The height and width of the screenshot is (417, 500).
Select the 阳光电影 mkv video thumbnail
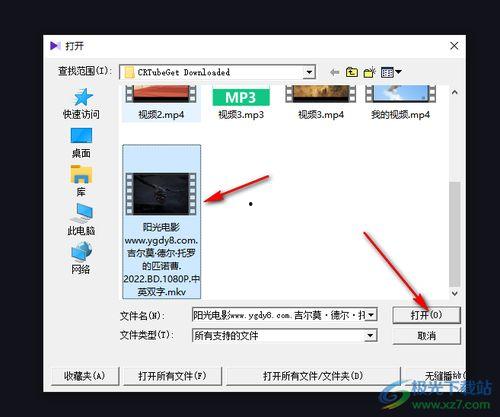[161, 194]
